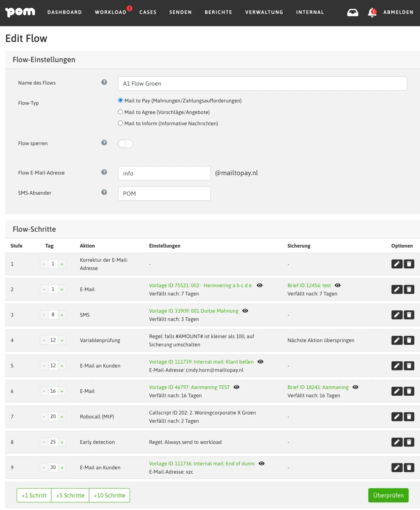420x510 pixels.
Task: Edit step 7 Robocall (MtP)
Action: coord(397,416)
